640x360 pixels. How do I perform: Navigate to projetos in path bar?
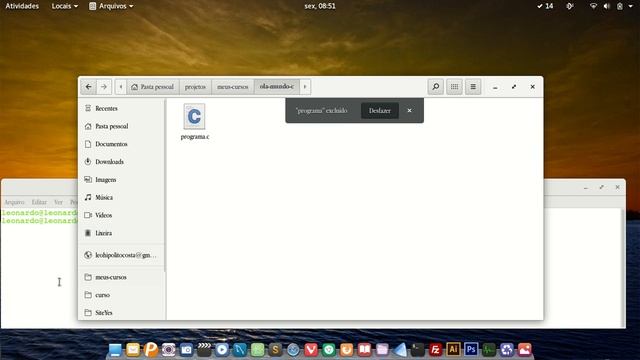pyautogui.click(x=195, y=87)
